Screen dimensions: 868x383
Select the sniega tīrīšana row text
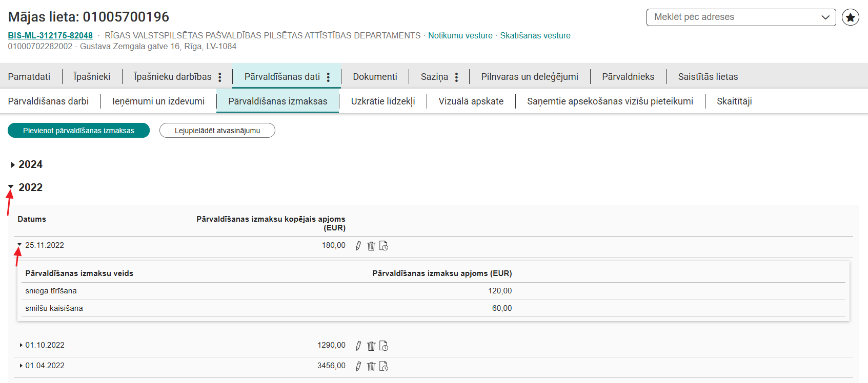(x=51, y=291)
